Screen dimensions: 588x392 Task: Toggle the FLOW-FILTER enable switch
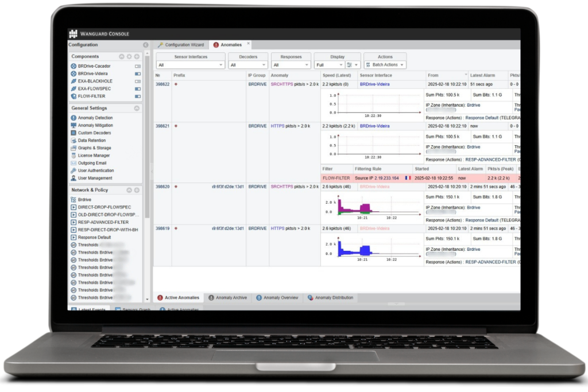click(x=138, y=96)
